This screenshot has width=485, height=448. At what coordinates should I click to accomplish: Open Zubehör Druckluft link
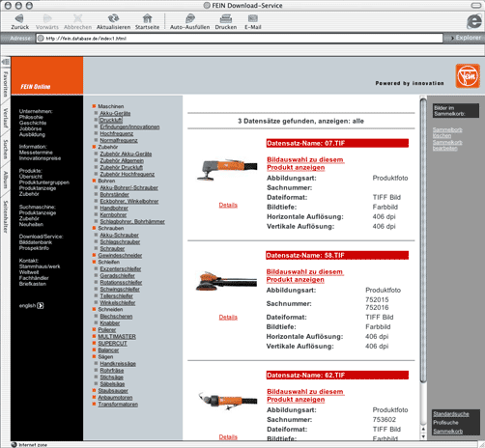coord(121,167)
